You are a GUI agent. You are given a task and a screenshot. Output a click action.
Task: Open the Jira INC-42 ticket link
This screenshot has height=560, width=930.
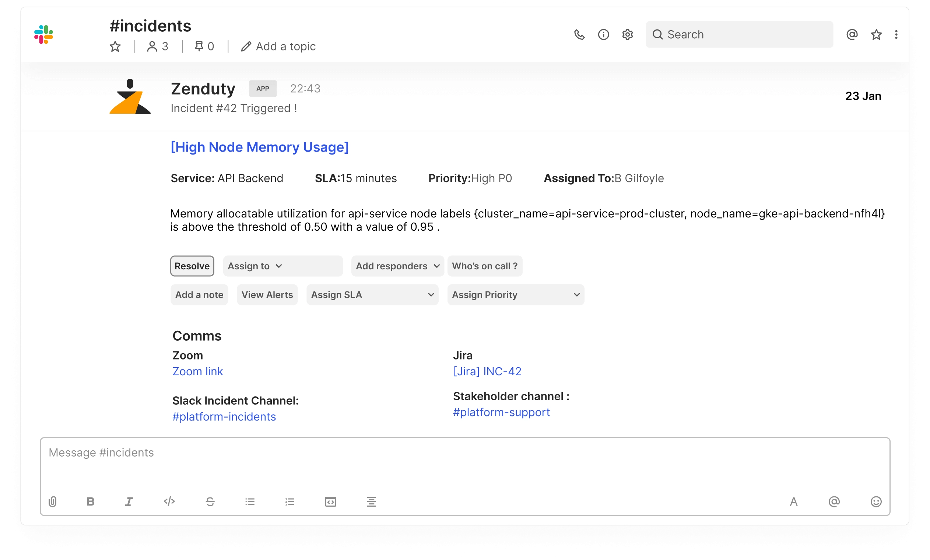[487, 372]
